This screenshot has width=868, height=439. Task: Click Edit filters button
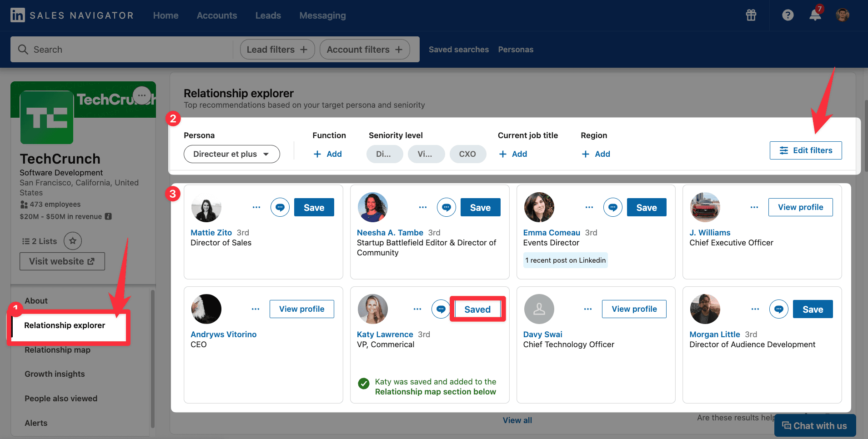(806, 150)
